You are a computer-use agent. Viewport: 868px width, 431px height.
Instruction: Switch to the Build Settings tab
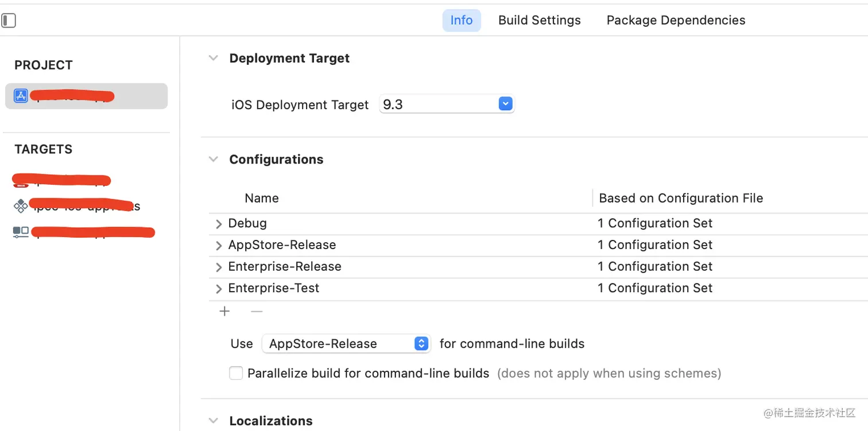(x=539, y=20)
